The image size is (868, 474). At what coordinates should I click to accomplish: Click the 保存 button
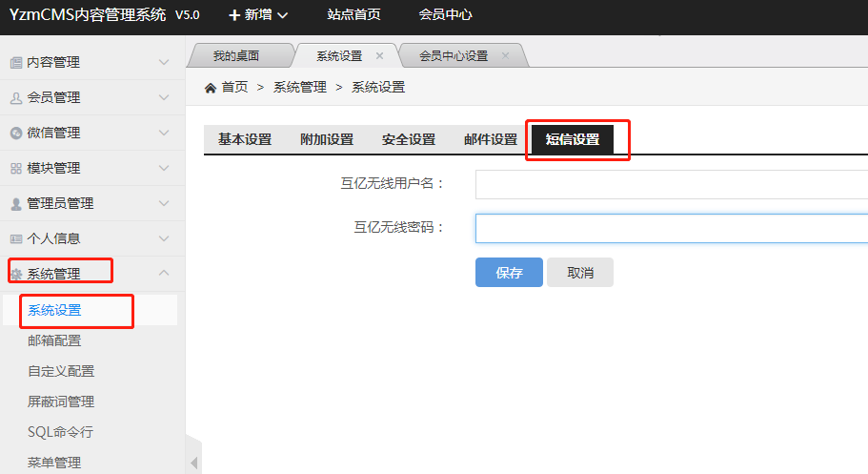(509, 273)
